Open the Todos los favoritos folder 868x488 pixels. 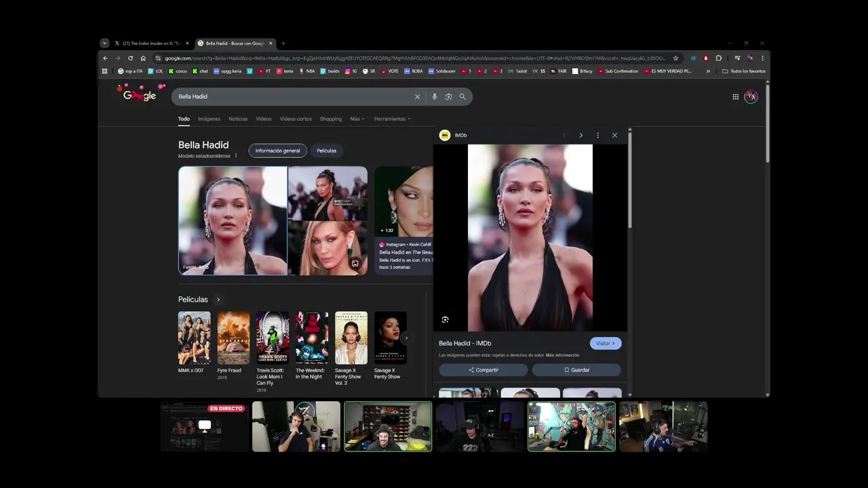coord(744,71)
